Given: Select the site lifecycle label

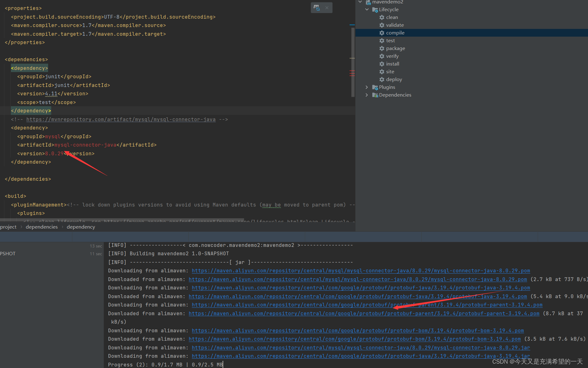Looking at the screenshot, I should (x=390, y=72).
